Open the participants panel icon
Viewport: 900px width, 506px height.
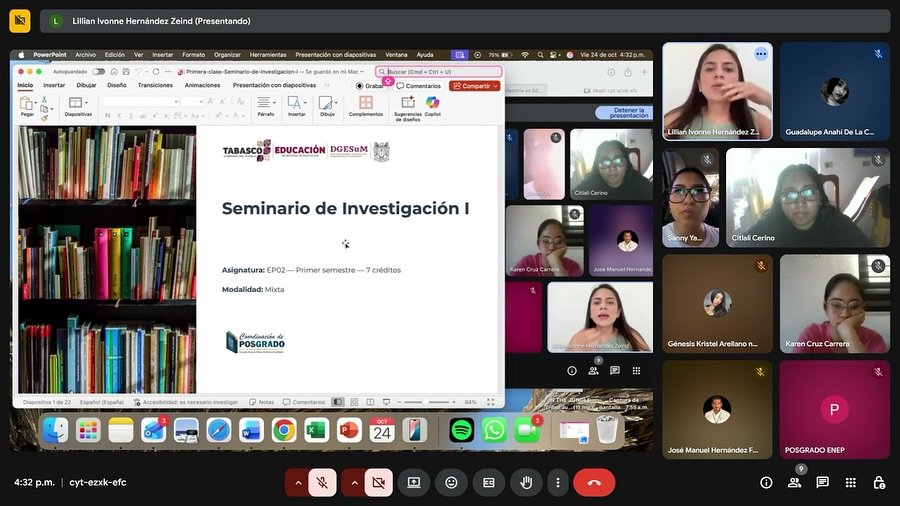point(794,482)
